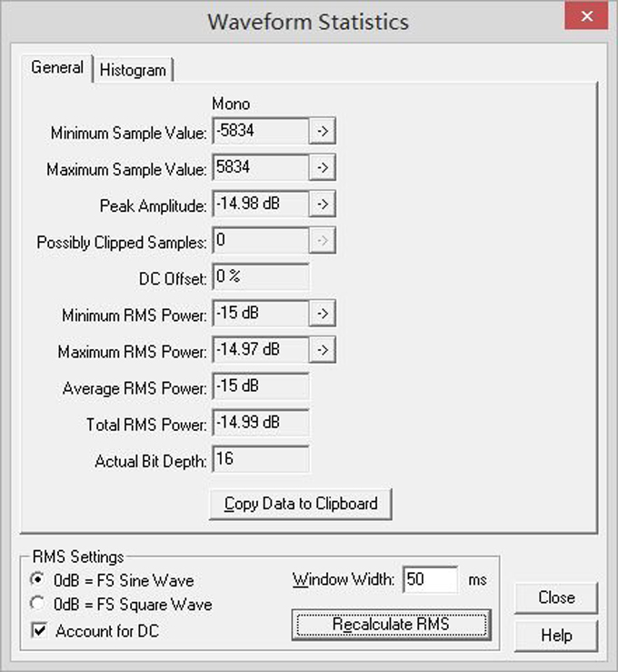Click the Recalculate RMS button

coord(391,625)
